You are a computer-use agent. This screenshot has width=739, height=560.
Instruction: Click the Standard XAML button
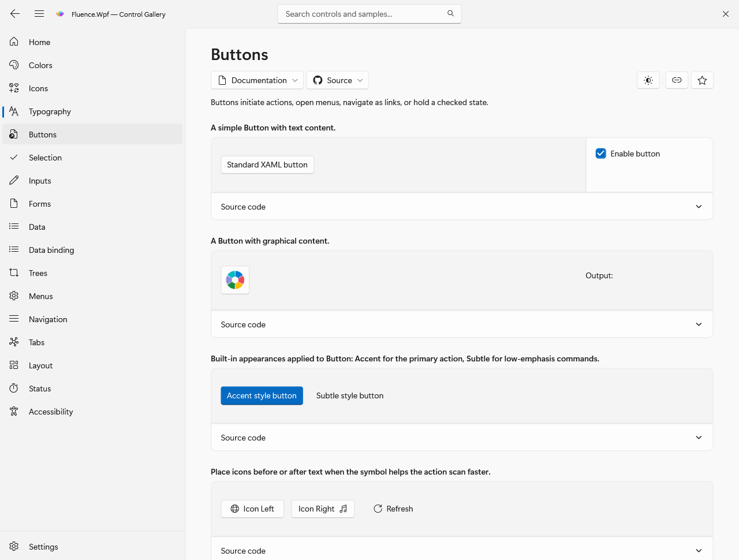click(x=267, y=165)
